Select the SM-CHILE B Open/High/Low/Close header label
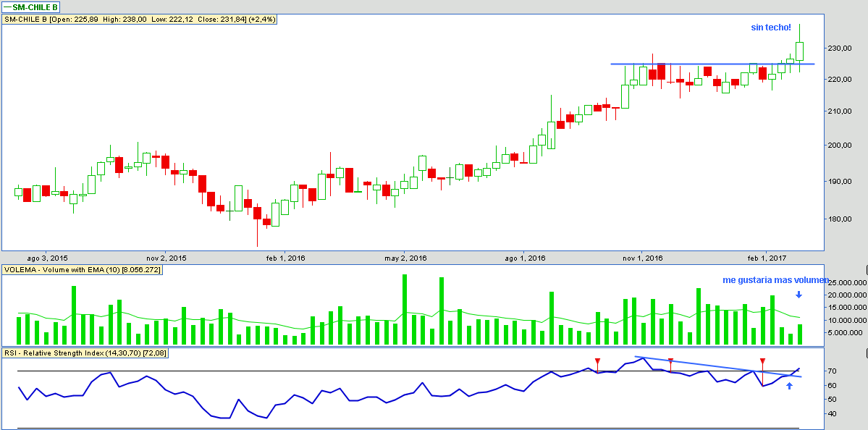868x430 pixels. (x=140, y=20)
